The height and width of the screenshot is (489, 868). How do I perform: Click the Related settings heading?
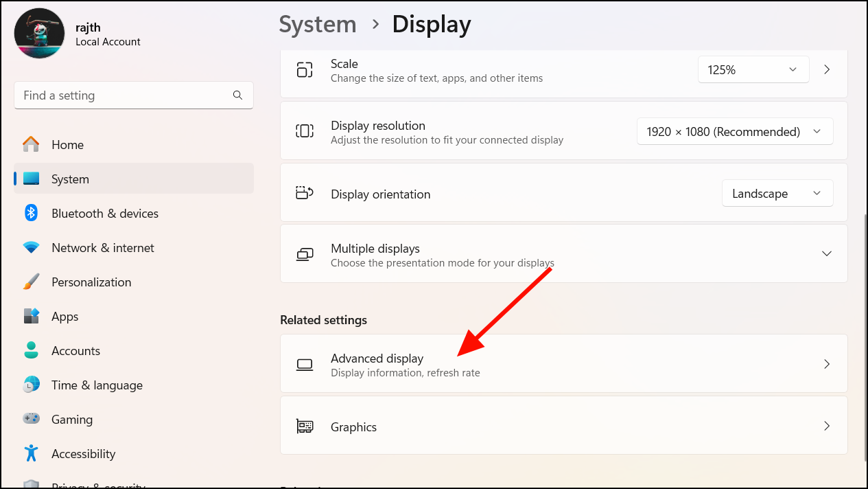[x=324, y=320]
